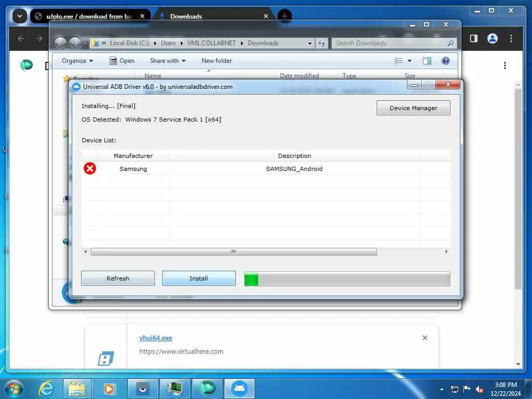Open the Organize menu in Explorer
The height and width of the screenshot is (399, 532).
click(77, 61)
